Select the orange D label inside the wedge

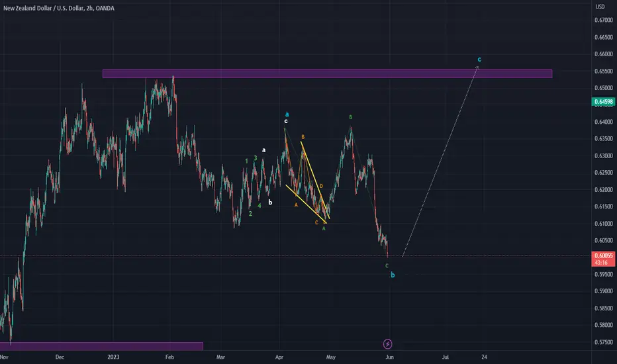tap(321, 186)
